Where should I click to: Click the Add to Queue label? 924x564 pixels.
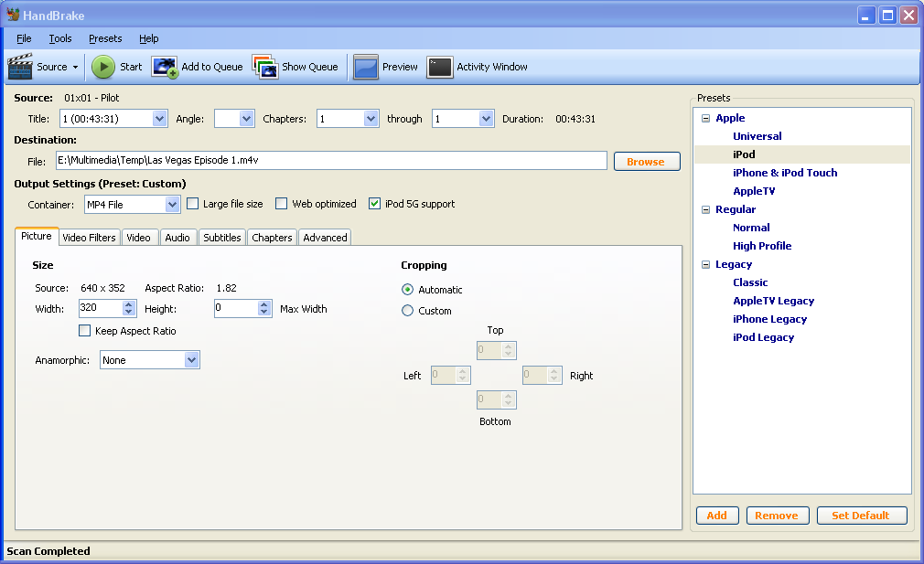(212, 67)
